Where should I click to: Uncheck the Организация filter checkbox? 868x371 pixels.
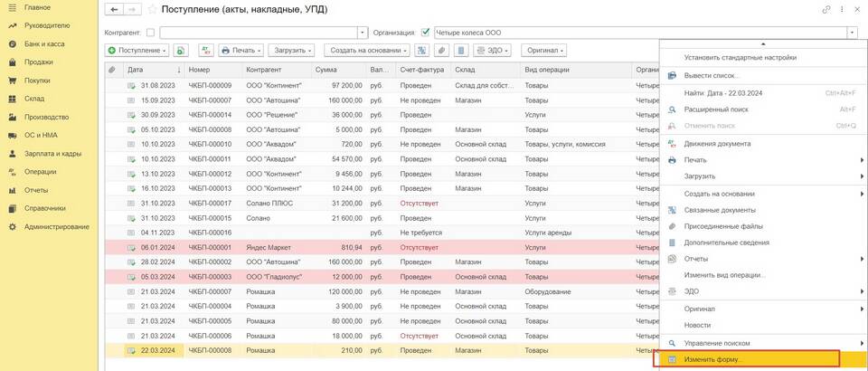[x=425, y=33]
